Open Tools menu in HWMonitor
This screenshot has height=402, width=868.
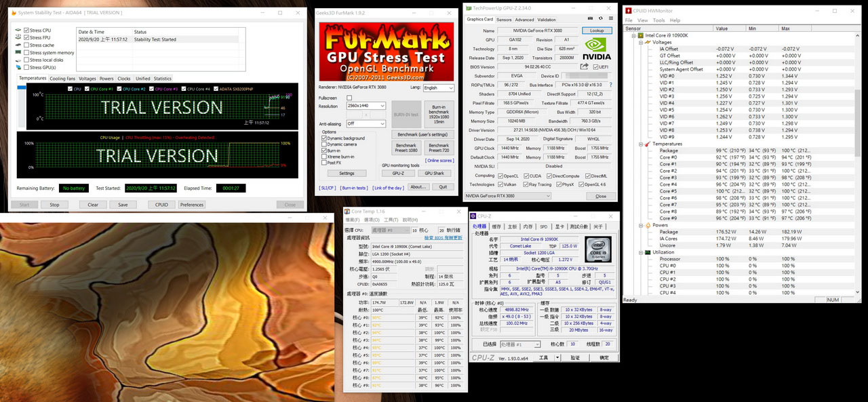coord(658,20)
